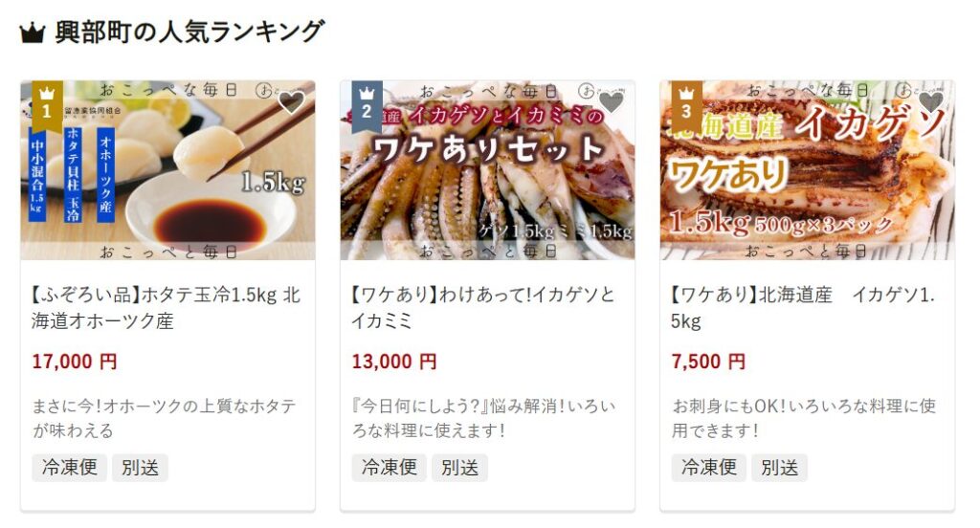The width and height of the screenshot is (980, 528).
Task: Open the scallop 1.5kg product thumbnail
Action: pos(167,170)
